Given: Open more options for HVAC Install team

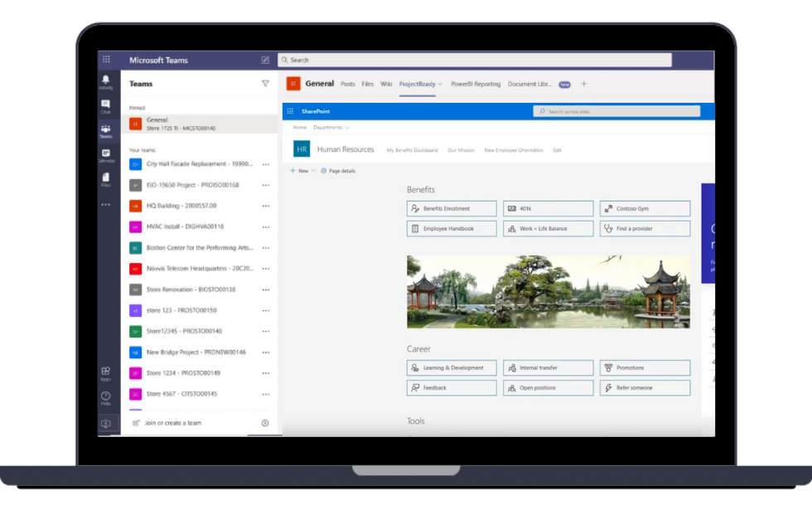Looking at the screenshot, I should 266,227.
